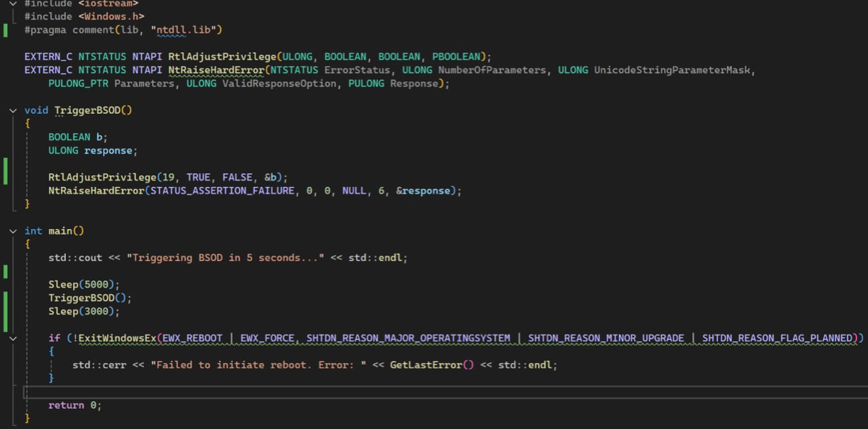This screenshot has width=868, height=429.
Task: Collapse the if ExitWindowsEx block
Action: [13, 338]
